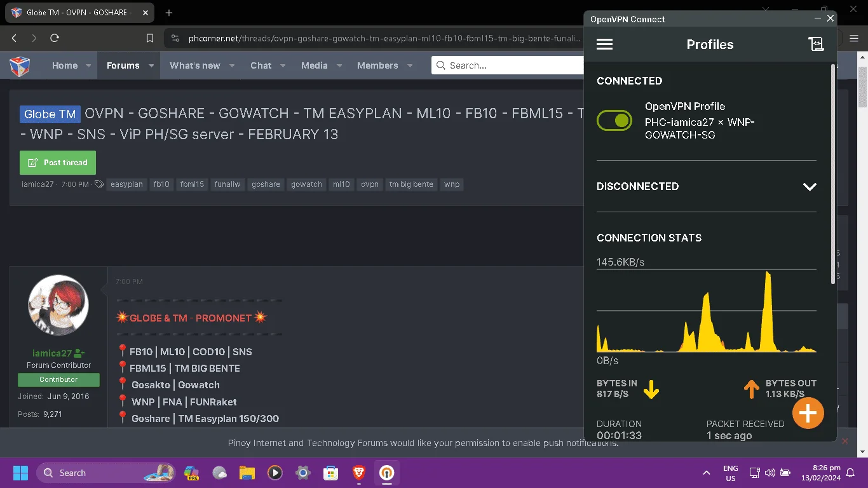This screenshot has height=488, width=868.
Task: Open the iamica27 author link under the title
Action: 37,184
